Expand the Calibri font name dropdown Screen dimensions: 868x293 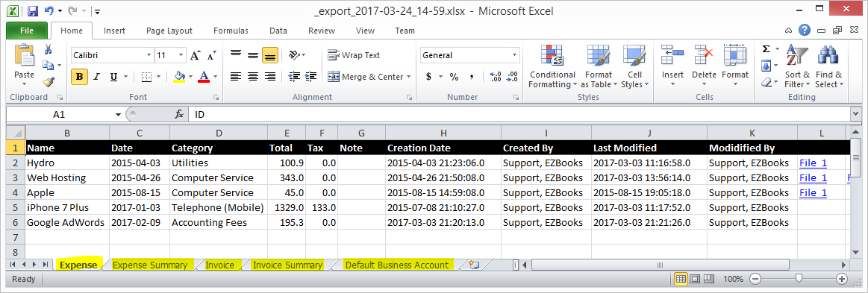point(149,55)
